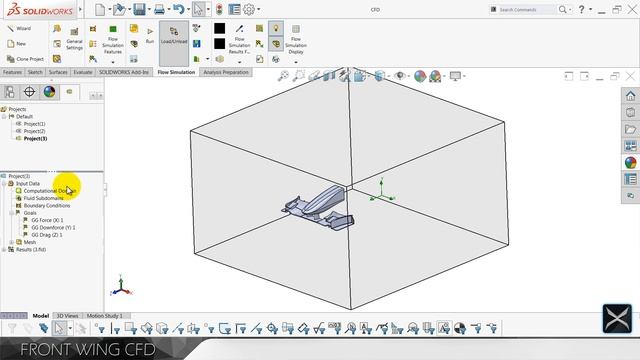Click the Rebuild traffic light icon
640x360 pixels.
[x=219, y=9]
